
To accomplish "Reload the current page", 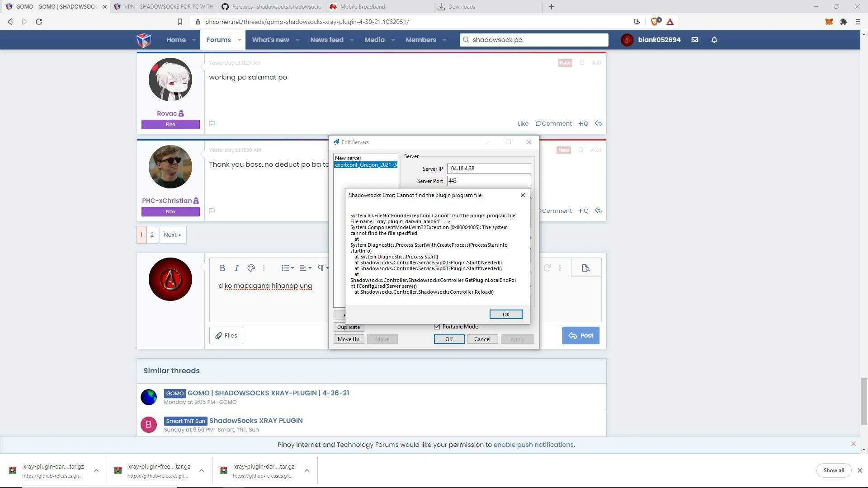I will coord(39,22).
